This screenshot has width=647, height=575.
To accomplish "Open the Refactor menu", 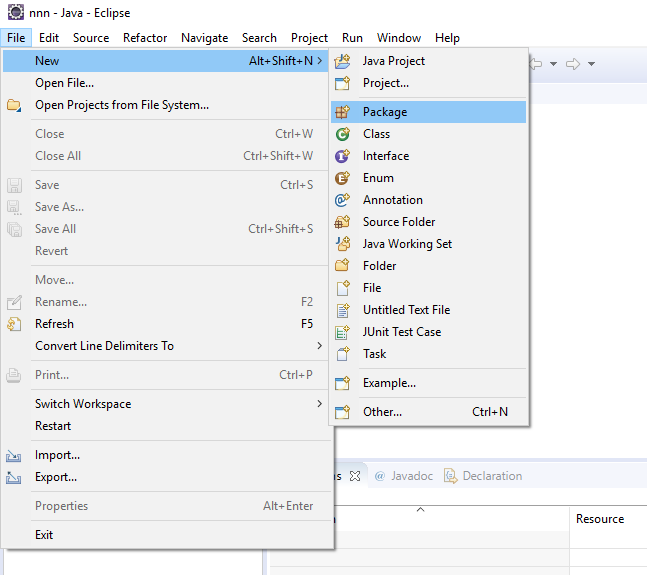I will tap(145, 38).
